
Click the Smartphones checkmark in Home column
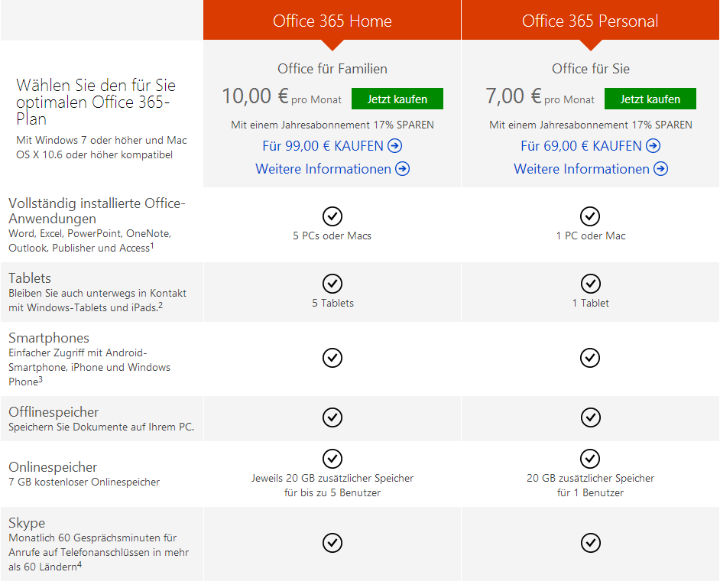point(332,357)
